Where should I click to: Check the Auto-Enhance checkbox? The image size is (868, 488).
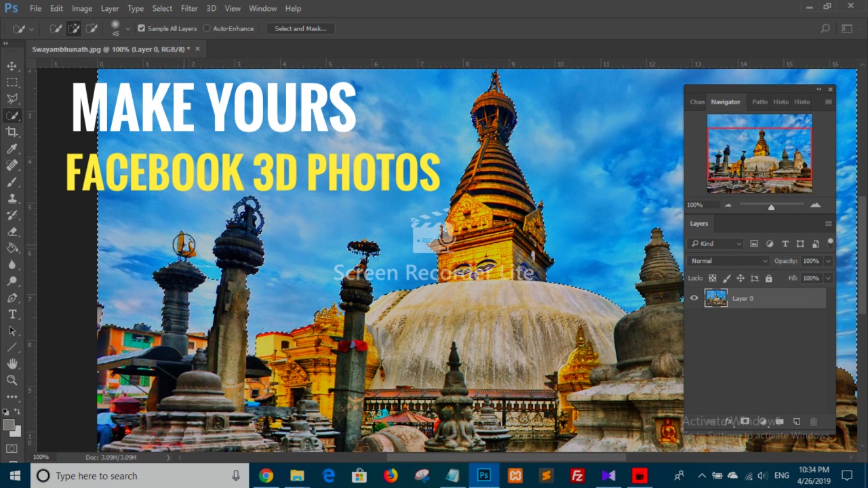[207, 28]
